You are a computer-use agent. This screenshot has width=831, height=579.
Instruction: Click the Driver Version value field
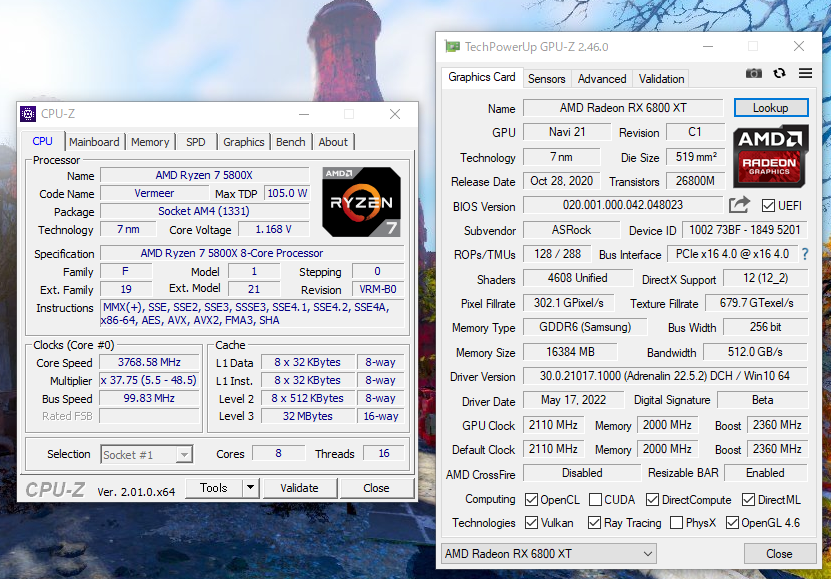(665, 376)
